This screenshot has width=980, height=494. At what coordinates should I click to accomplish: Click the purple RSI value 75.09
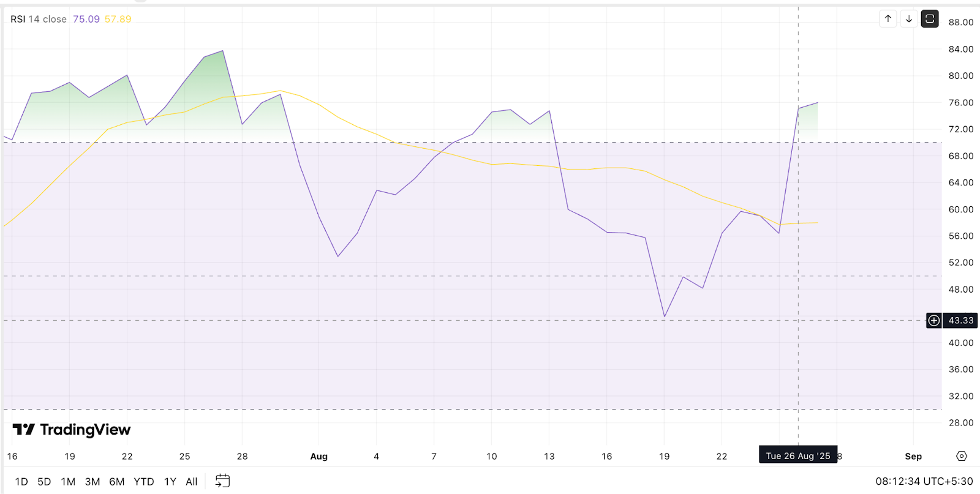pos(86,19)
